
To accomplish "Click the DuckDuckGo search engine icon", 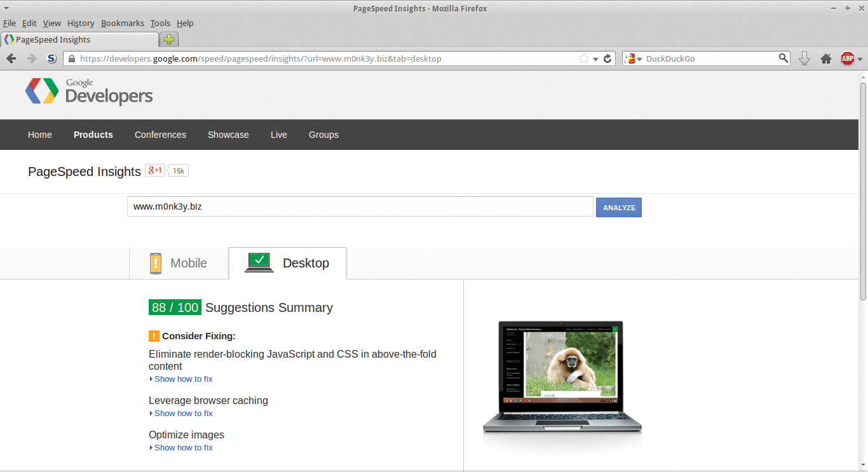I will [x=628, y=58].
